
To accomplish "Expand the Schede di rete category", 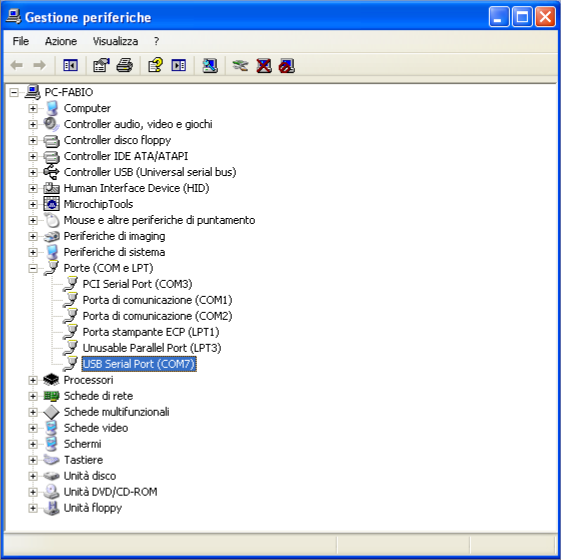I will click(33, 396).
